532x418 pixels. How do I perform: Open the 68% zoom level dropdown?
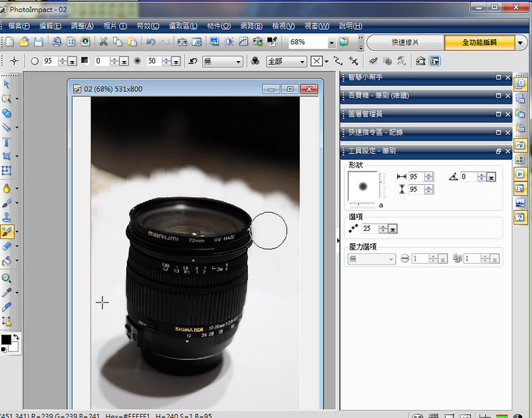[x=331, y=43]
